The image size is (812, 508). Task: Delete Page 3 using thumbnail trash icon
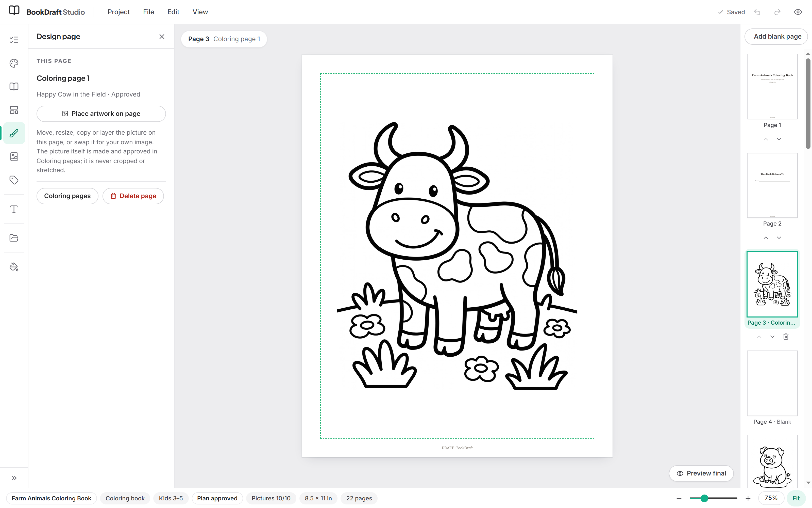coord(786,336)
